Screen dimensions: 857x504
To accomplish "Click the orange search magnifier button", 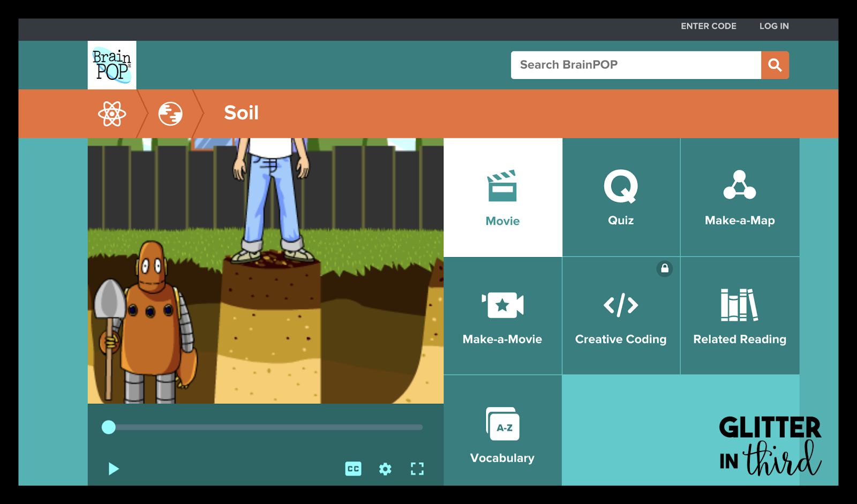I will point(775,65).
